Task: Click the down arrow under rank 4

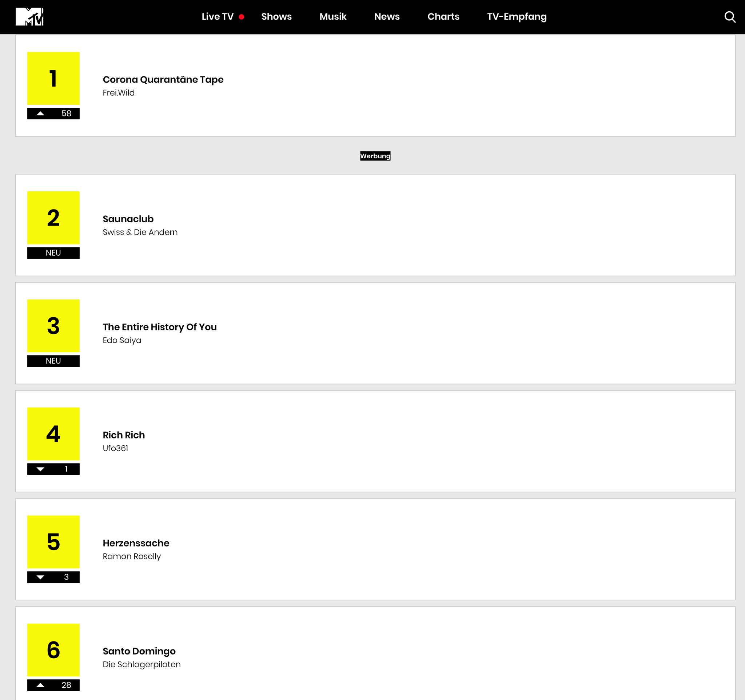Action: click(x=40, y=469)
